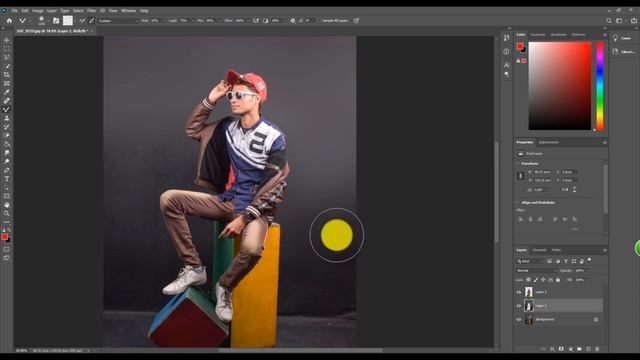Open the Brush Settings panel icon
The image size is (640, 360).
pos(56,20)
